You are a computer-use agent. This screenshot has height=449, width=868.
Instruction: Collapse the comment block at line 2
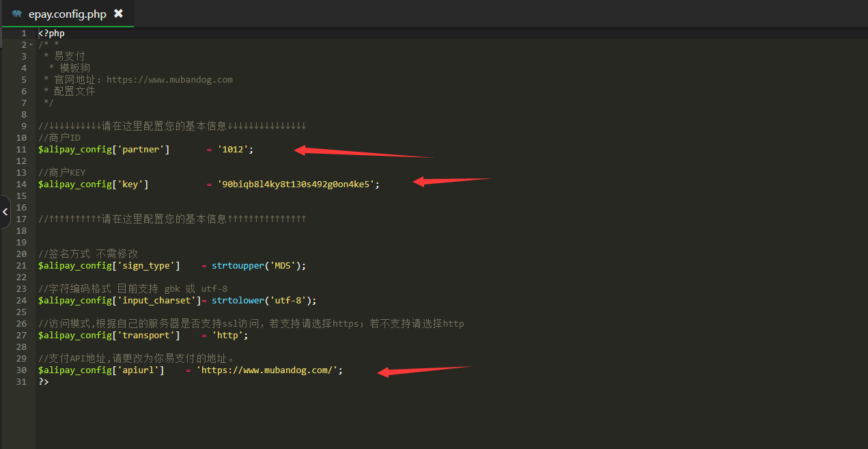tap(31, 45)
